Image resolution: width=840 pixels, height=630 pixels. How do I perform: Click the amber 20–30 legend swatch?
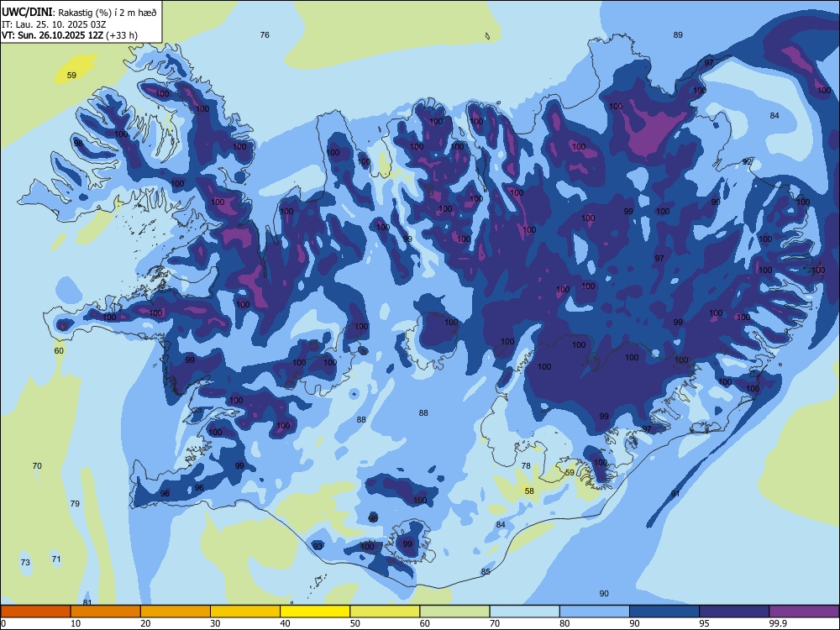(176, 612)
